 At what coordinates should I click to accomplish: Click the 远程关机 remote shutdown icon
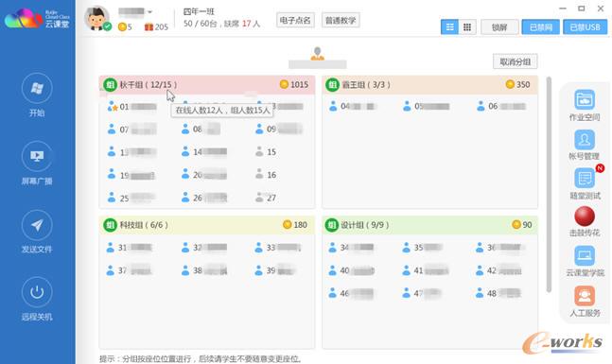point(37,292)
